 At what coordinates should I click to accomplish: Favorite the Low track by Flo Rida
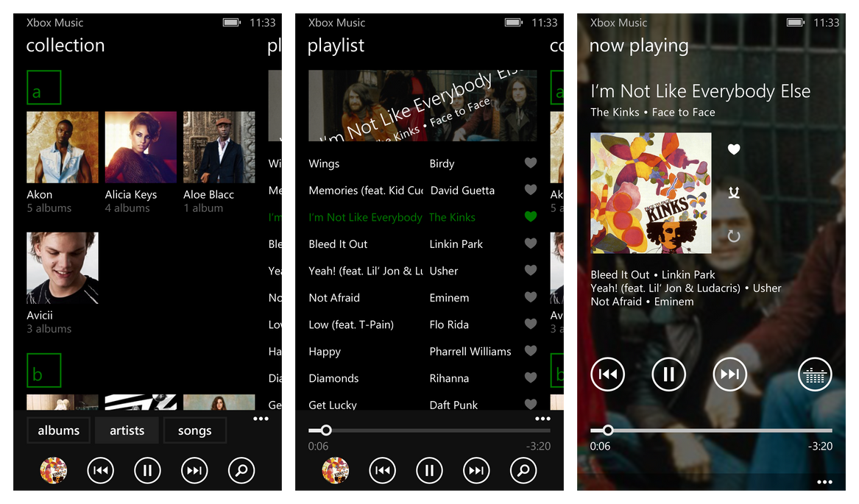[x=530, y=324]
